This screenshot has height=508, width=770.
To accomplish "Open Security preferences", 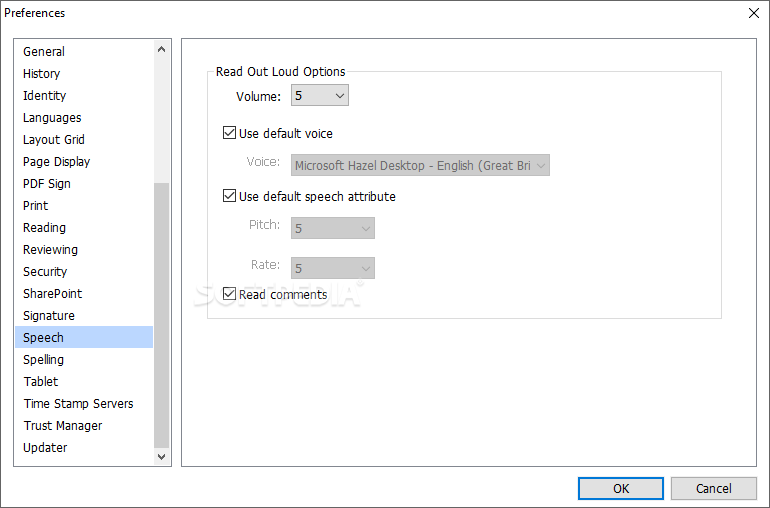I will click(84, 272).
